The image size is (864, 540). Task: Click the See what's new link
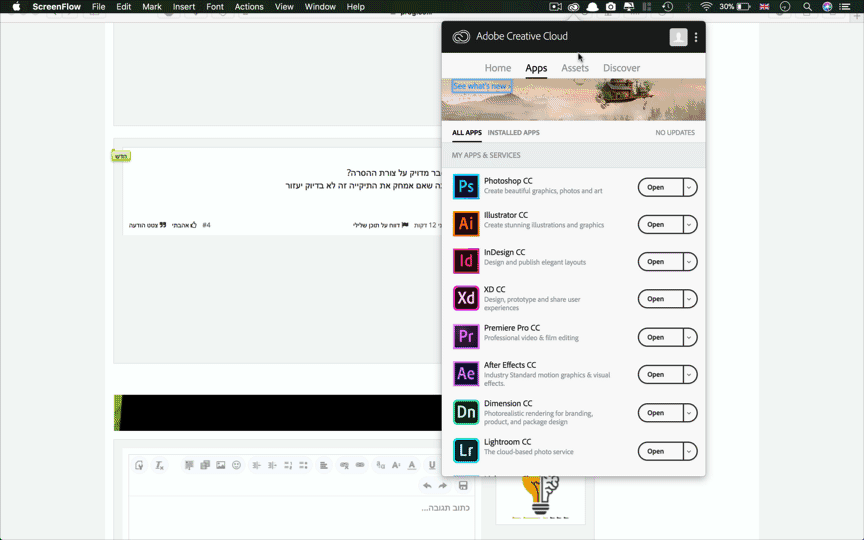(482, 86)
